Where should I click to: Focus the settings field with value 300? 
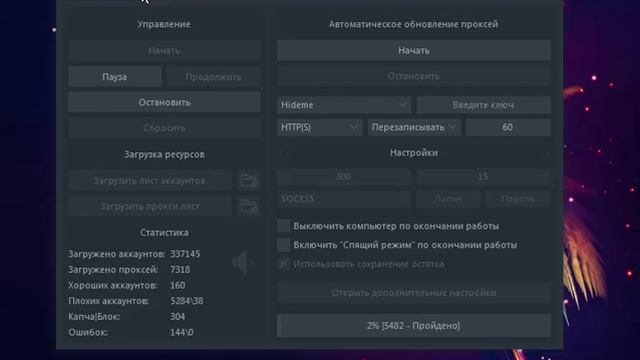coord(344,176)
